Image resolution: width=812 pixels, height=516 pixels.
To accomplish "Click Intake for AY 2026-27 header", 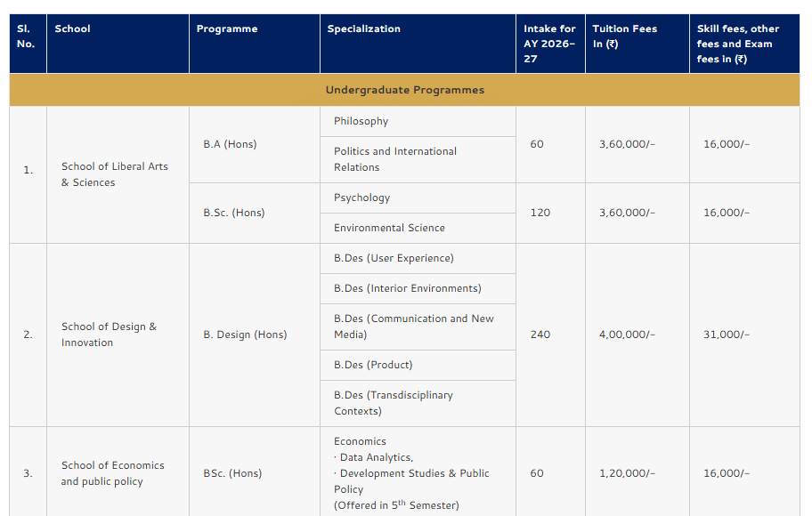I will coord(549,44).
